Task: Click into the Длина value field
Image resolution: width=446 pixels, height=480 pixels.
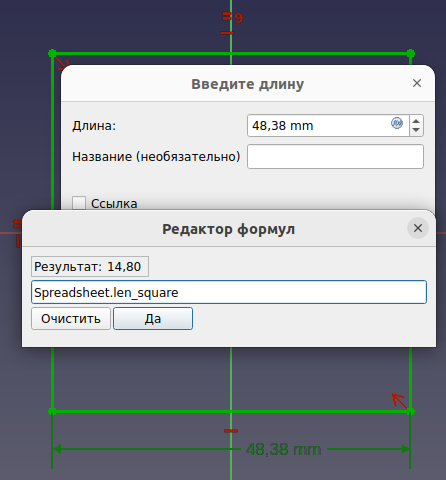Action: pyautogui.click(x=328, y=126)
